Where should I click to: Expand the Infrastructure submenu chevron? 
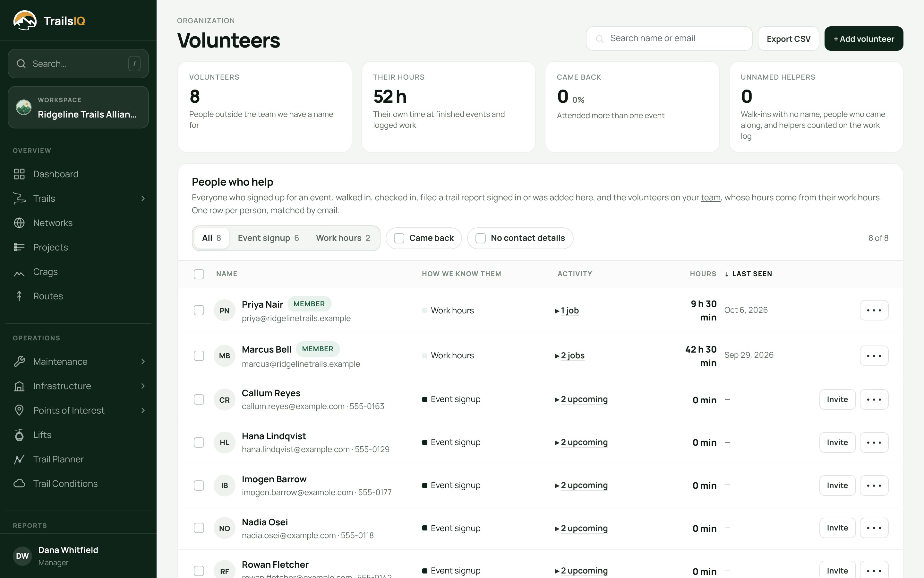point(143,386)
